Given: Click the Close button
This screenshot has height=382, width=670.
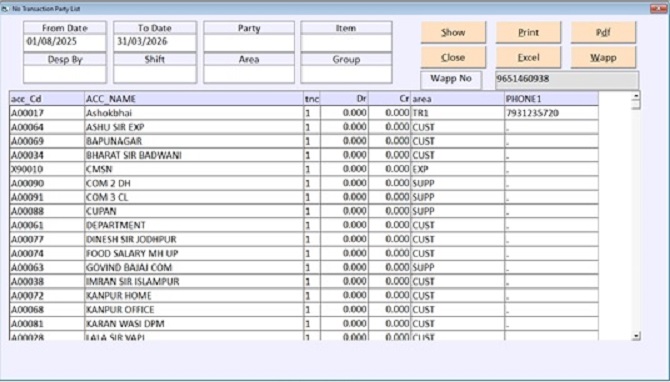Looking at the screenshot, I should [453, 57].
